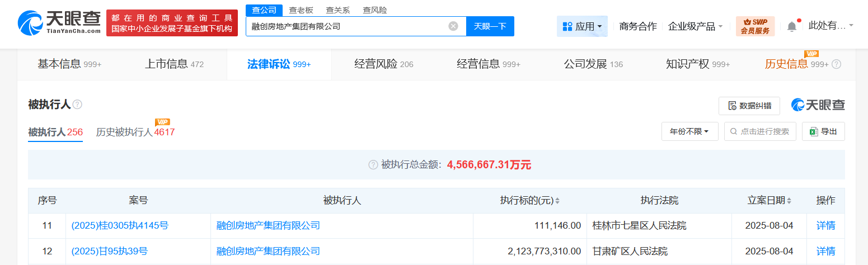
Task: Open the 历史信息 VIP tab
Action: coord(796,64)
